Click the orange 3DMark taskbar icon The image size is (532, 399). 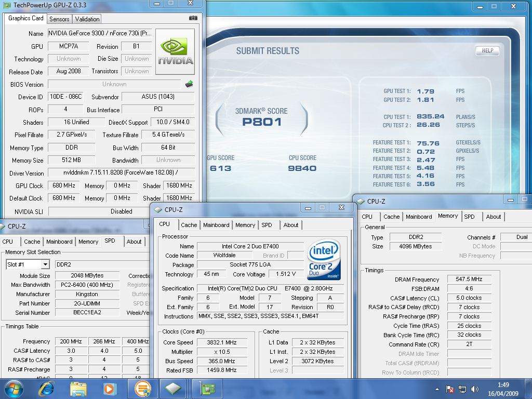pos(142,389)
